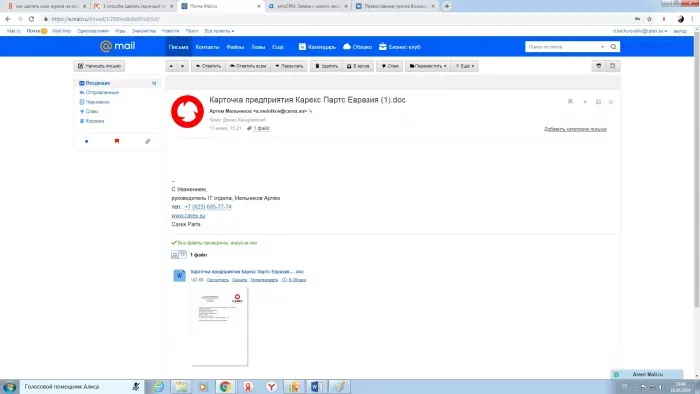This screenshot has height=394, width=700.
Task: Click the Написать письмо compose button
Action: [x=99, y=66]
